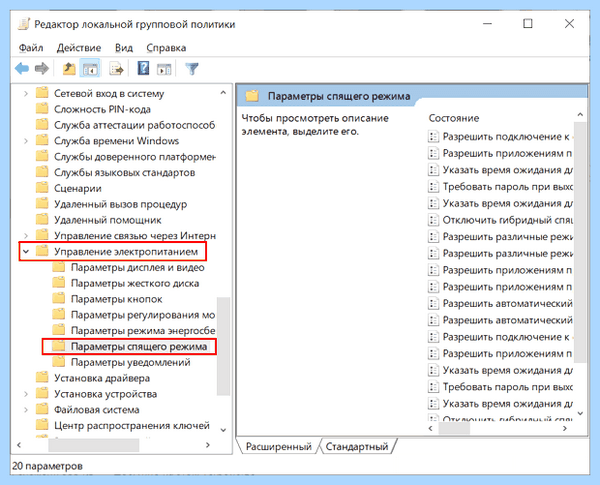Toggle the console tree pane icon
The width and height of the screenshot is (600, 485).
(x=90, y=69)
